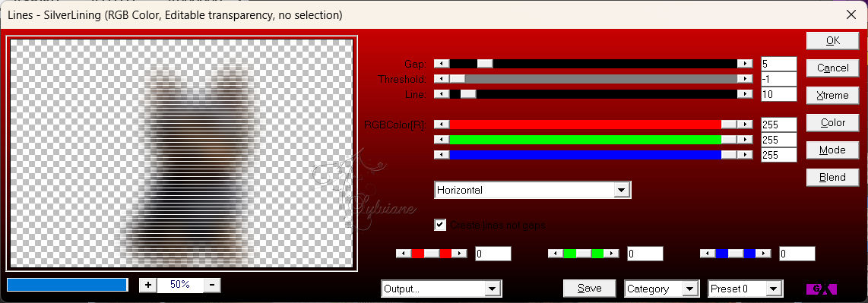Screen dimensions: 868x303
Task: Click the zoom in plus button
Action: tap(147, 285)
